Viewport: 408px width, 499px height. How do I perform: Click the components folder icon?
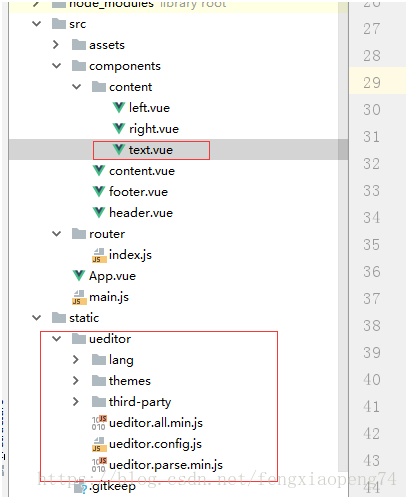pyautogui.click(x=79, y=66)
